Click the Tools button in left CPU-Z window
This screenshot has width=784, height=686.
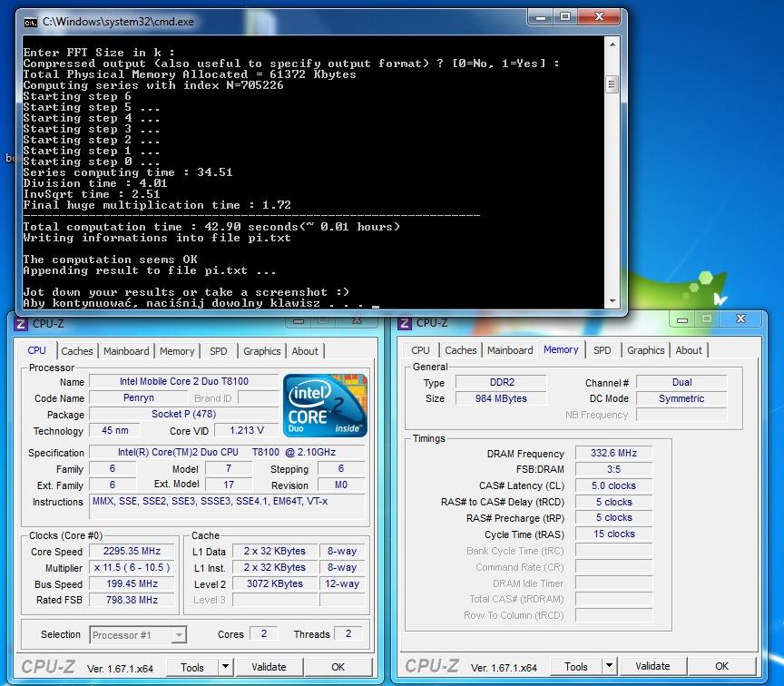pyautogui.click(x=192, y=667)
